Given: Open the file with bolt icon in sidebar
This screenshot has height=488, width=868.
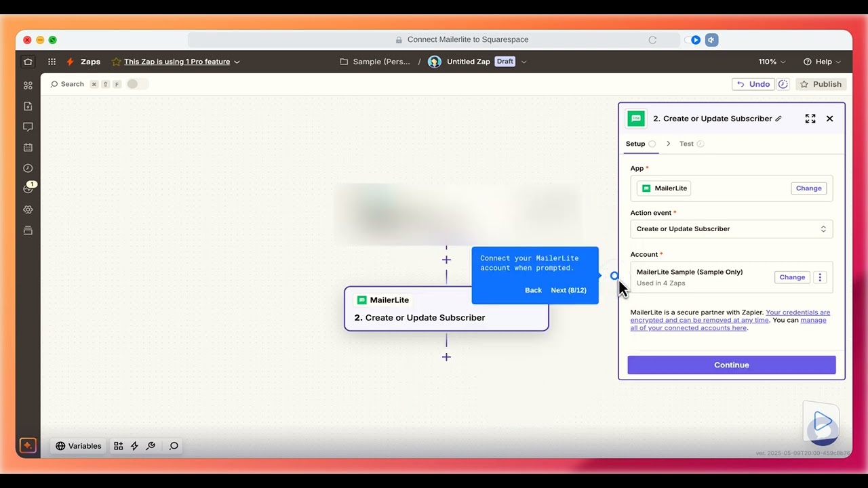Looking at the screenshot, I should pos(28,106).
